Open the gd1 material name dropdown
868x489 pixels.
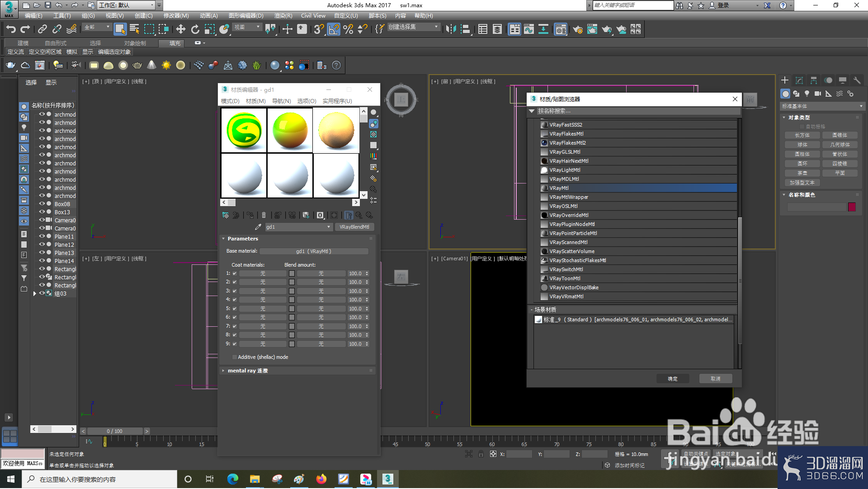329,227
